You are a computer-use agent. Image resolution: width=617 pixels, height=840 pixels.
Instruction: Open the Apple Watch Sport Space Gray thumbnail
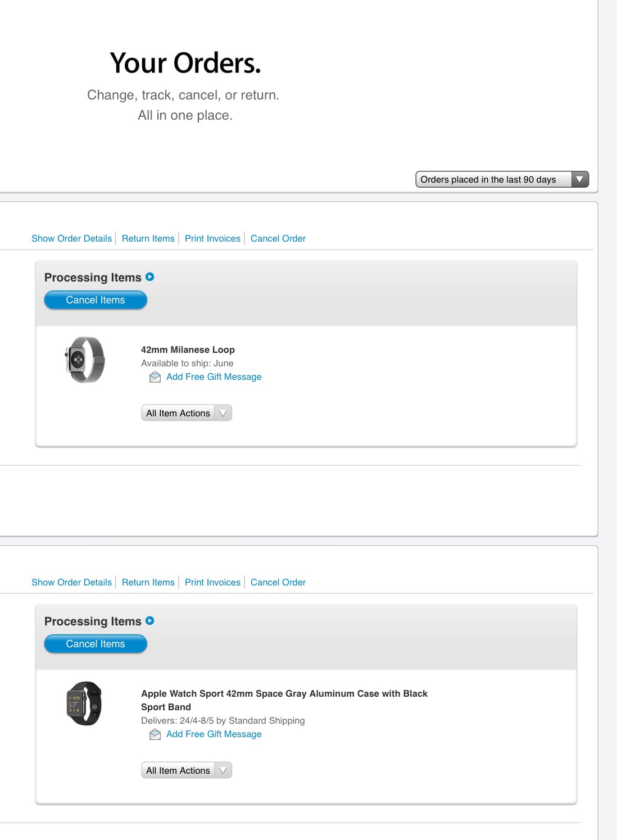(84, 703)
